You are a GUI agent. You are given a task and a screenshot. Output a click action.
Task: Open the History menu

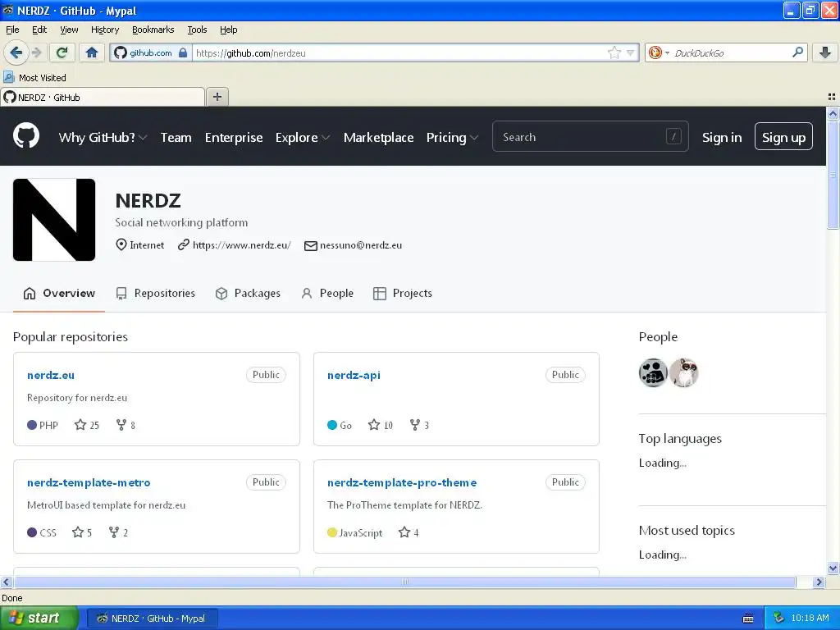point(104,30)
